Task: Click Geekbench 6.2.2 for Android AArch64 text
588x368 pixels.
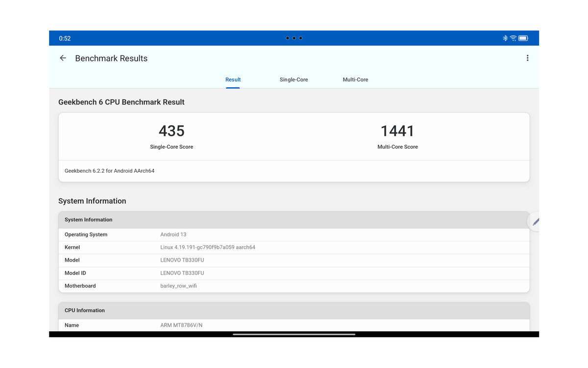Action: tap(109, 171)
